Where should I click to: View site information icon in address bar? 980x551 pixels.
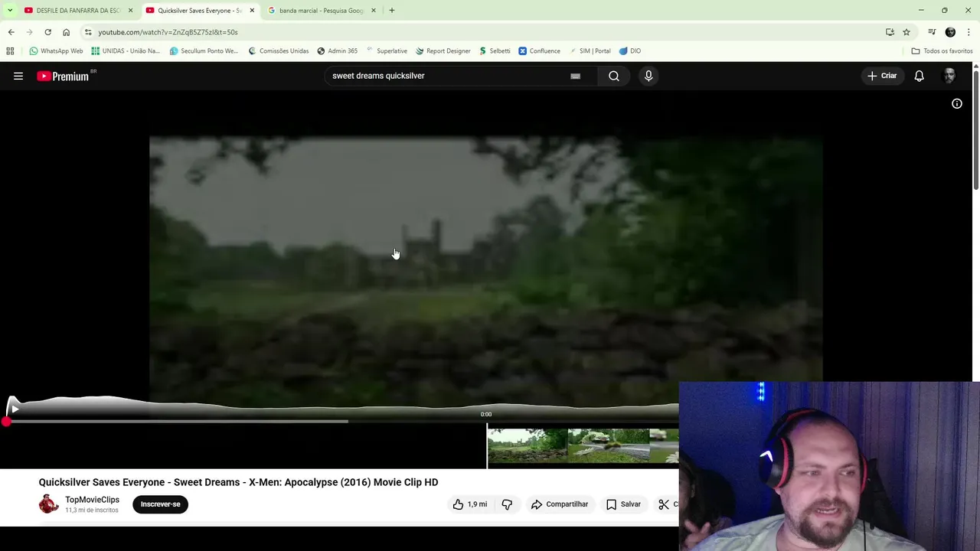point(88,32)
